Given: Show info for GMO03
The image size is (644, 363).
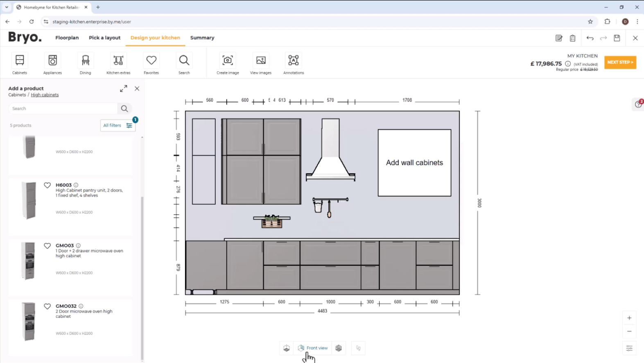Looking at the screenshot, I should point(78,246).
